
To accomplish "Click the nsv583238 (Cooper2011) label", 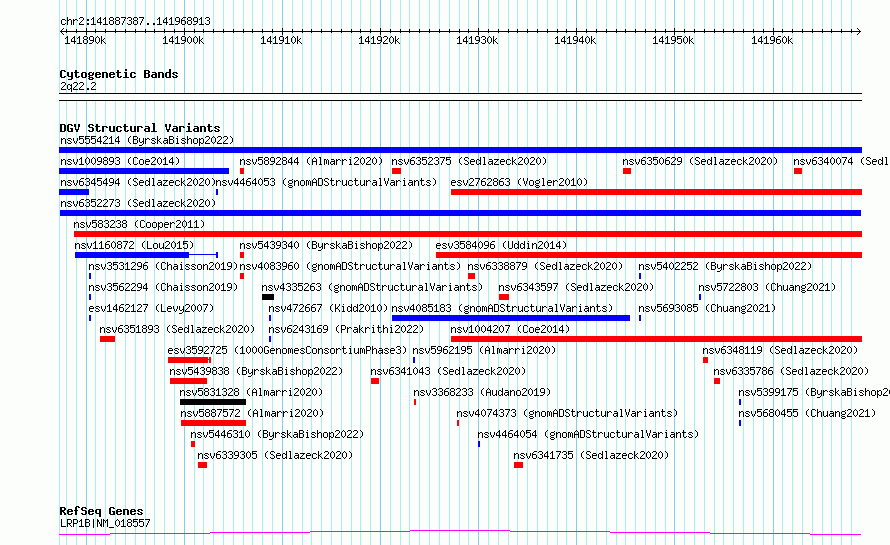I will pyautogui.click(x=139, y=224).
